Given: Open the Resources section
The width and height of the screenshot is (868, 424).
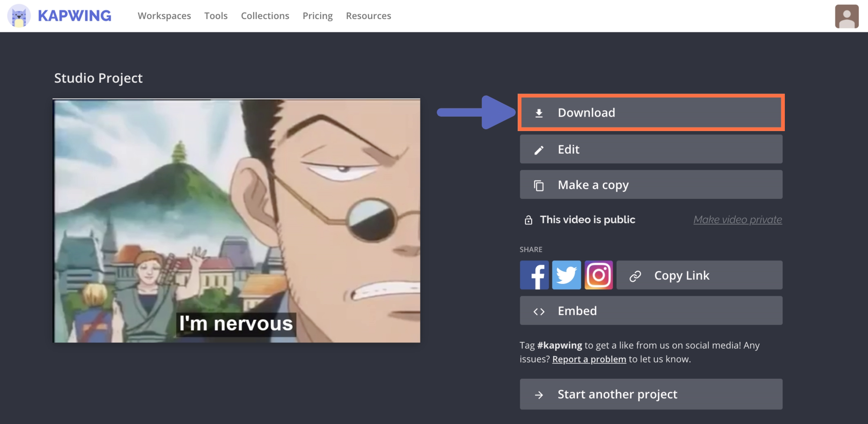Looking at the screenshot, I should click(368, 15).
